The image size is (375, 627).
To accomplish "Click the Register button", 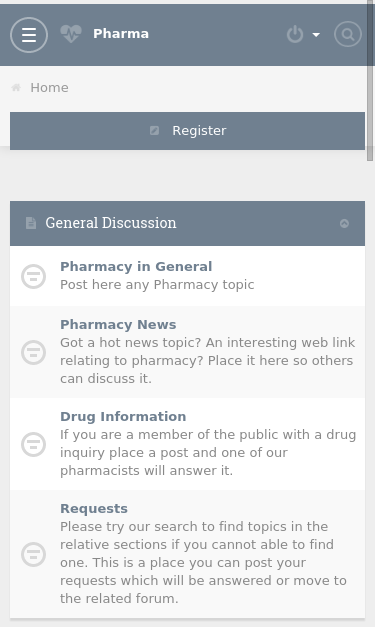I will (x=188, y=131).
